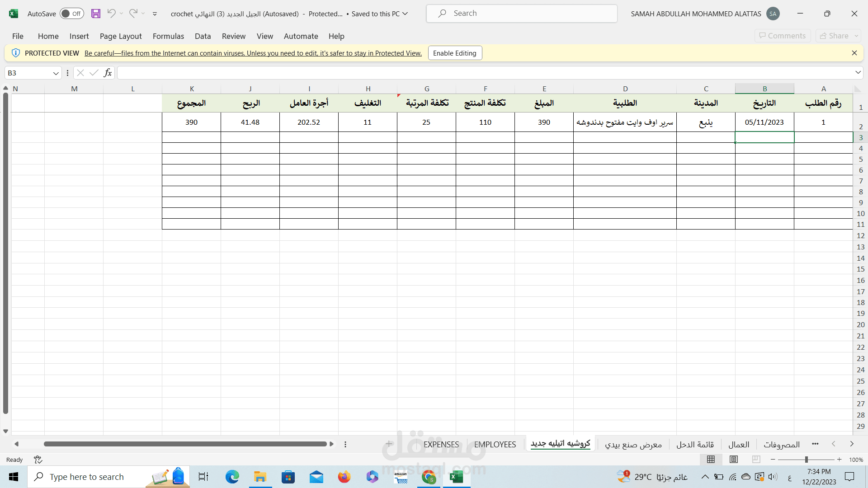This screenshot has height=488, width=868.
Task: Click Enable Editing button
Action: [455, 53]
